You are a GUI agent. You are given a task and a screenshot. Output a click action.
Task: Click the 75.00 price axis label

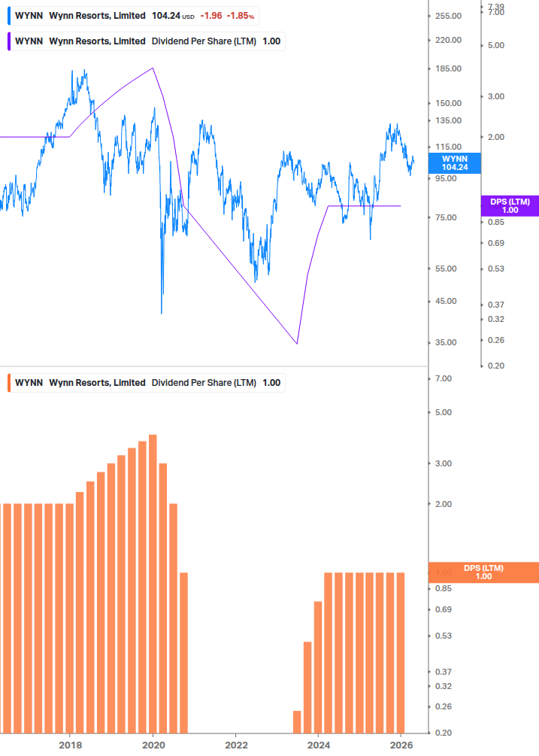446,217
